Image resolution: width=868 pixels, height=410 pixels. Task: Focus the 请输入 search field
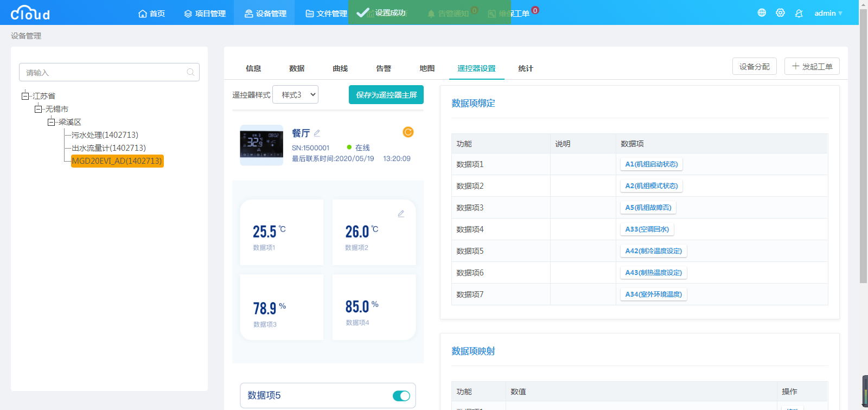[109, 72]
